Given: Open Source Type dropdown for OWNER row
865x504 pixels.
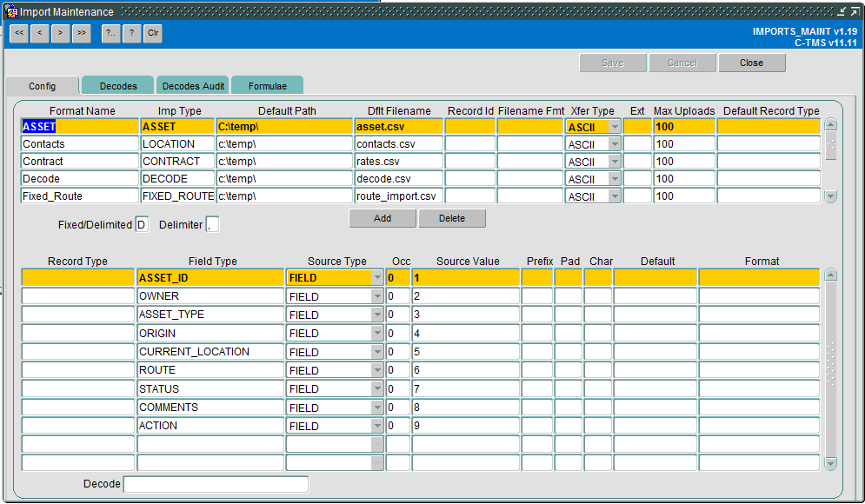Looking at the screenshot, I should tap(377, 296).
